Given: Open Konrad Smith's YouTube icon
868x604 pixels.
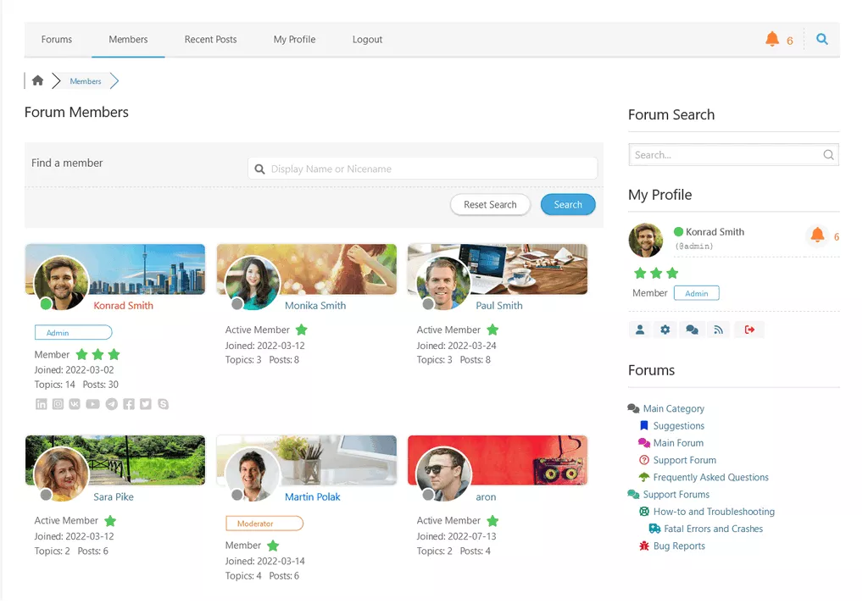Looking at the screenshot, I should tap(93, 404).
